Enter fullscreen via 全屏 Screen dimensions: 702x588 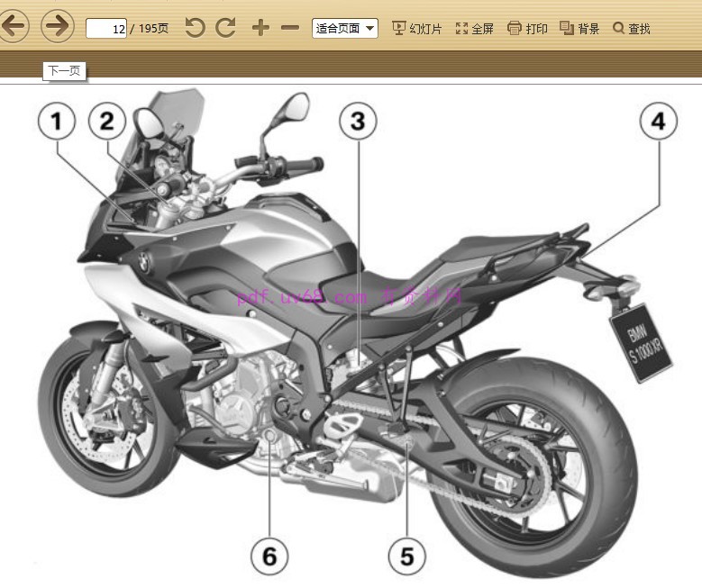click(475, 29)
